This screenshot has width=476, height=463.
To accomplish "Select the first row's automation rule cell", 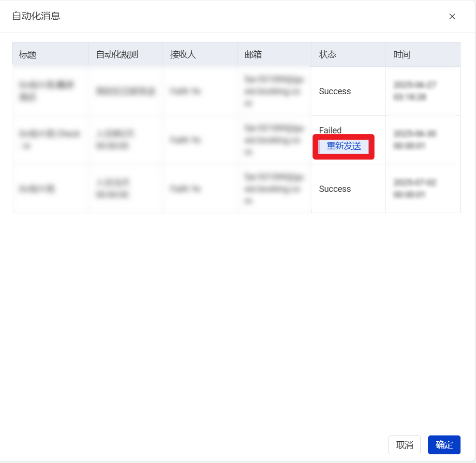I will click(x=125, y=91).
